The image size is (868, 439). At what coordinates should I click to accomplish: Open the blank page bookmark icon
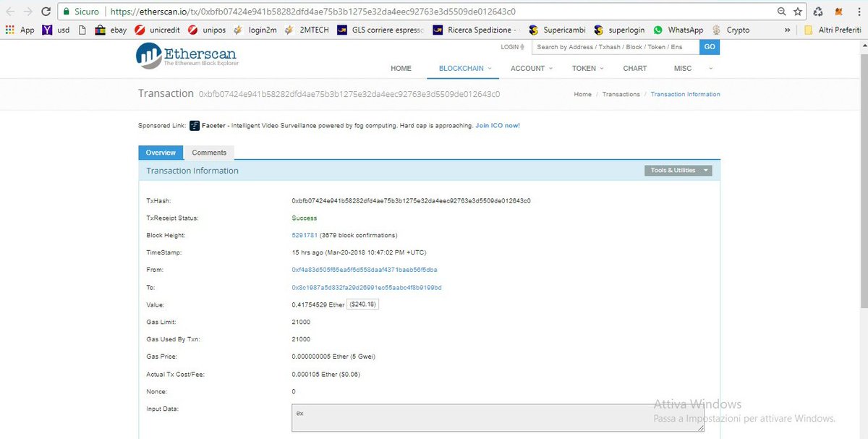[82, 30]
